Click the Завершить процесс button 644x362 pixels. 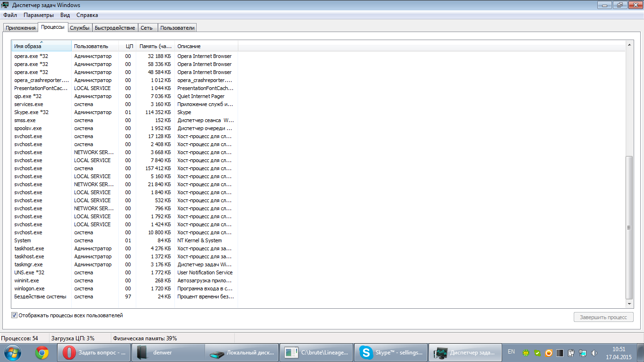(x=603, y=317)
